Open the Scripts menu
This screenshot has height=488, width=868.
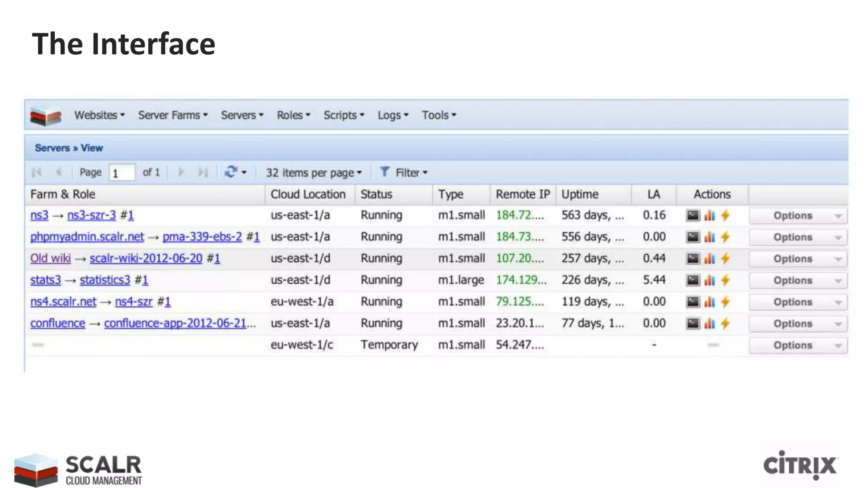[344, 115]
